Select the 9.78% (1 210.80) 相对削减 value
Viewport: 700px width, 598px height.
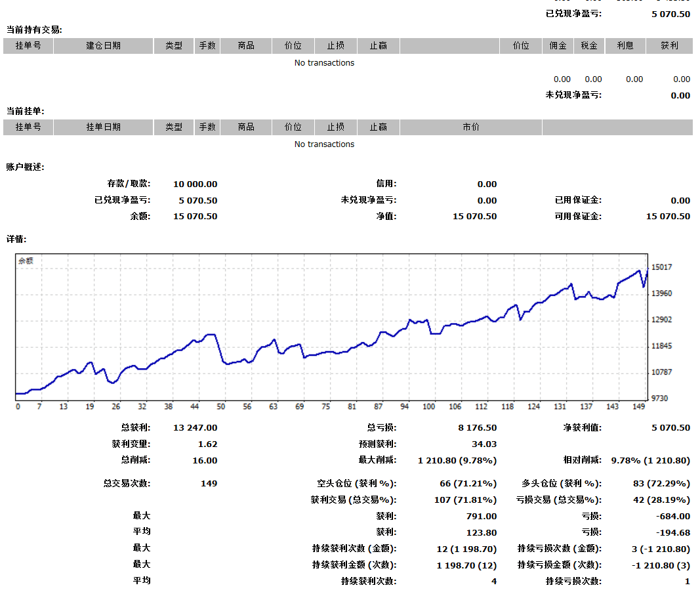pyautogui.click(x=650, y=460)
